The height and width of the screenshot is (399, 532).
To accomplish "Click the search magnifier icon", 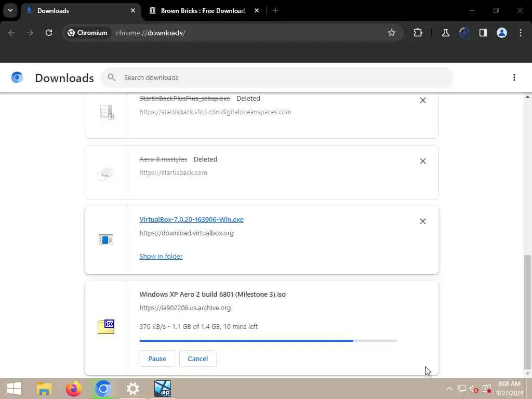I will click(x=111, y=78).
